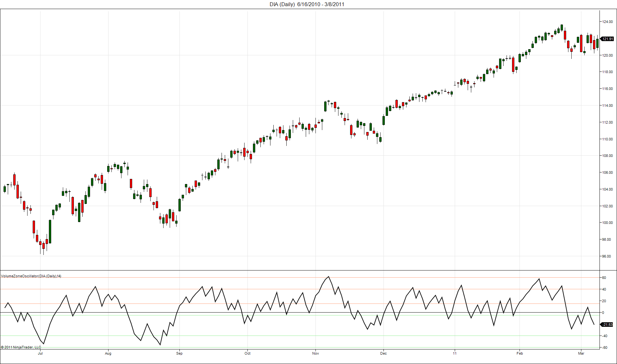Click the 124.00 price axis label
The height and width of the screenshot is (364, 617).
[x=607, y=22]
